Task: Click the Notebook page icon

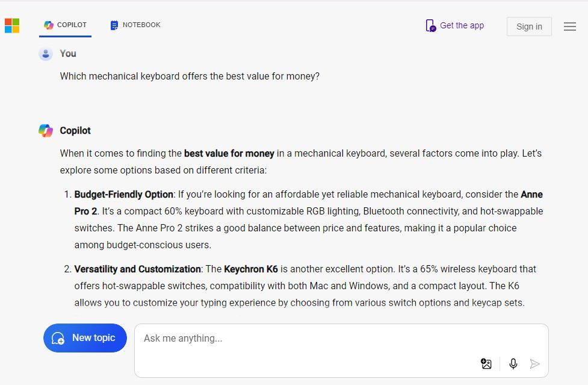Action: [x=114, y=25]
